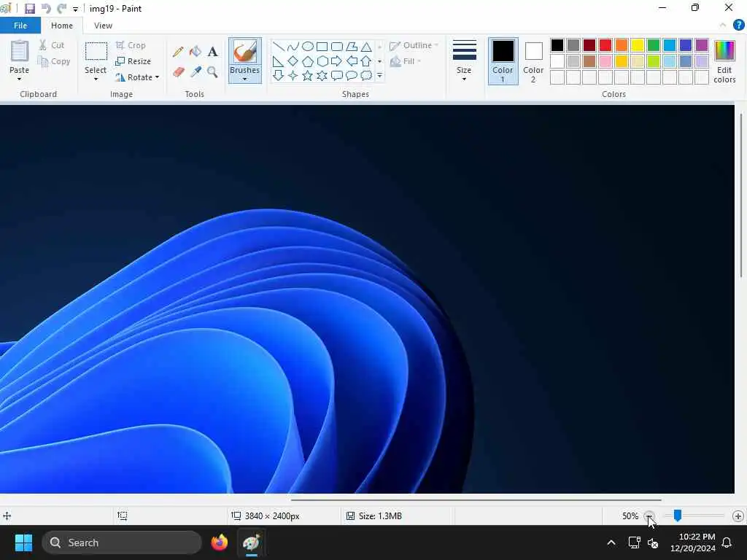Pick the Down arrow shape

(278, 75)
